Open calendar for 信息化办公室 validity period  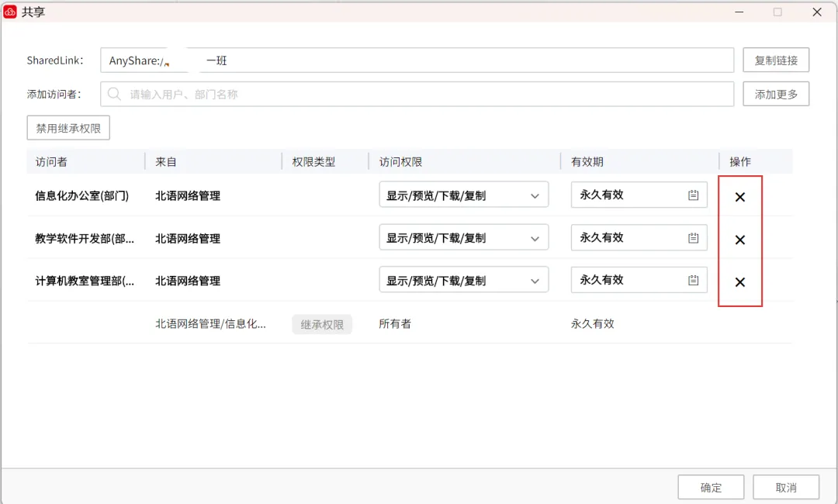click(693, 195)
